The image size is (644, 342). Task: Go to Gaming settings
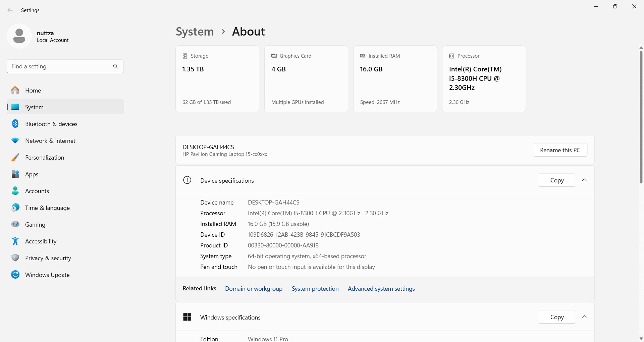click(x=65, y=224)
